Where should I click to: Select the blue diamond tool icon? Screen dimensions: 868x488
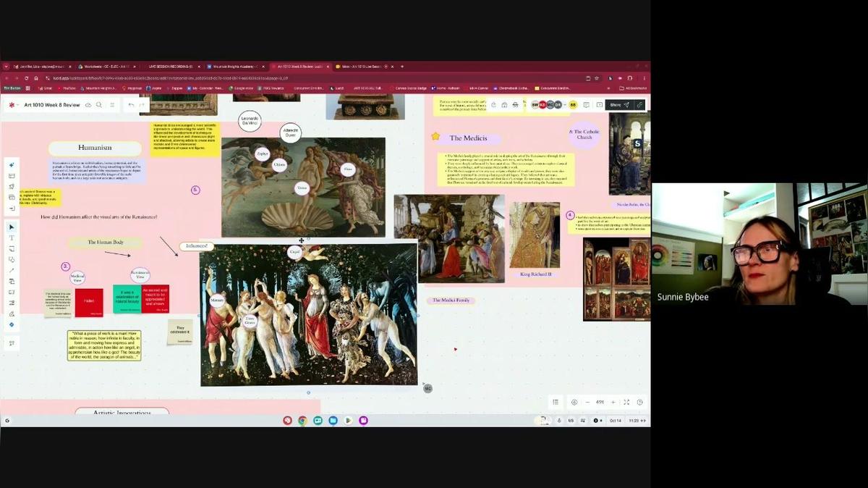tap(12, 325)
